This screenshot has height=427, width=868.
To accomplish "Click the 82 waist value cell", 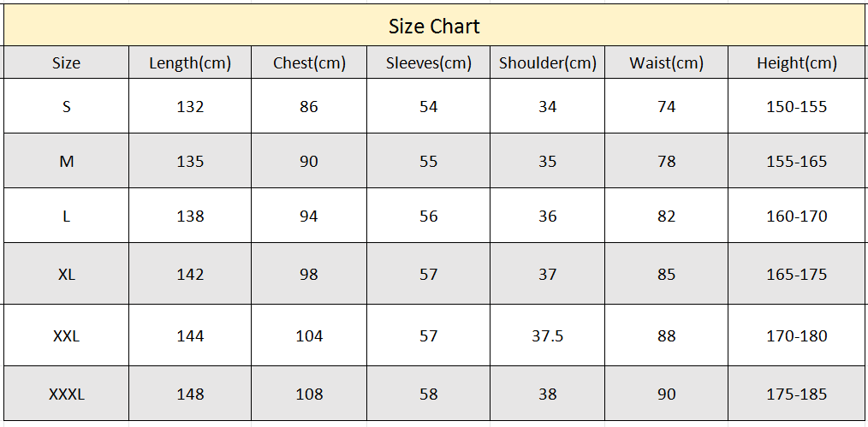I will point(667,215).
